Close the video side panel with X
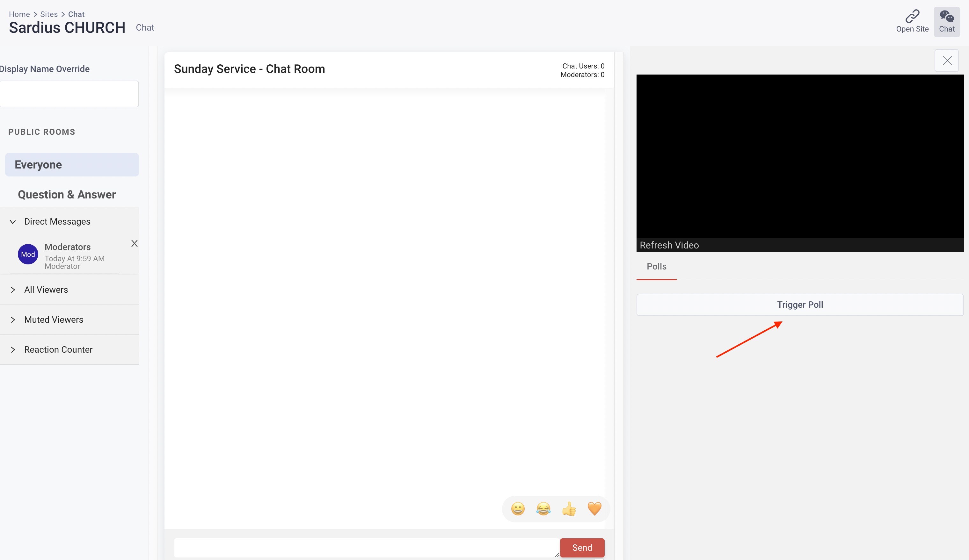This screenshot has width=969, height=560. (x=947, y=60)
